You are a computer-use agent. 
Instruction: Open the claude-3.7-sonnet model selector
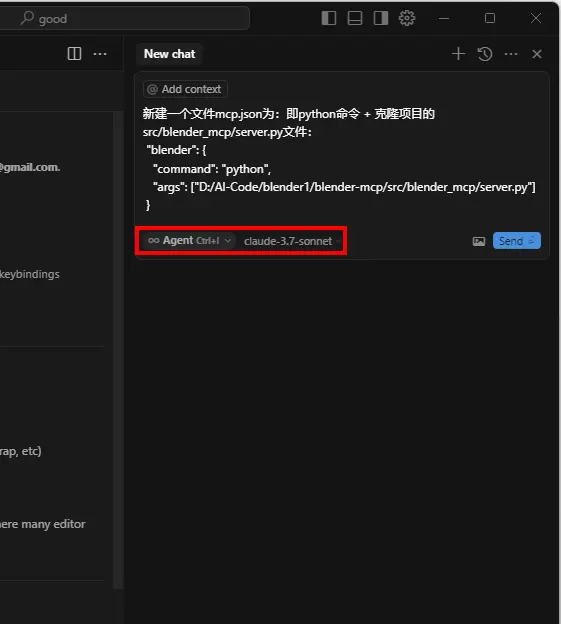(x=292, y=241)
